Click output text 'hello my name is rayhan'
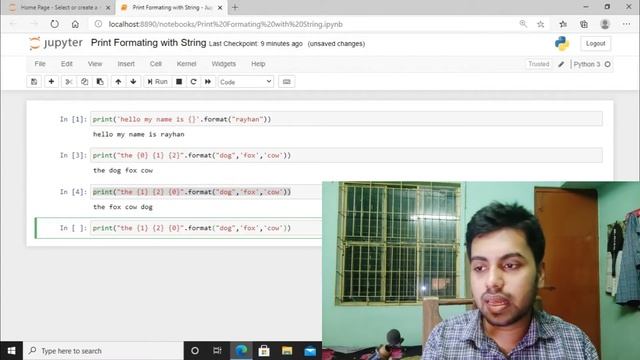Viewport: 640px width, 360px height. click(x=139, y=134)
